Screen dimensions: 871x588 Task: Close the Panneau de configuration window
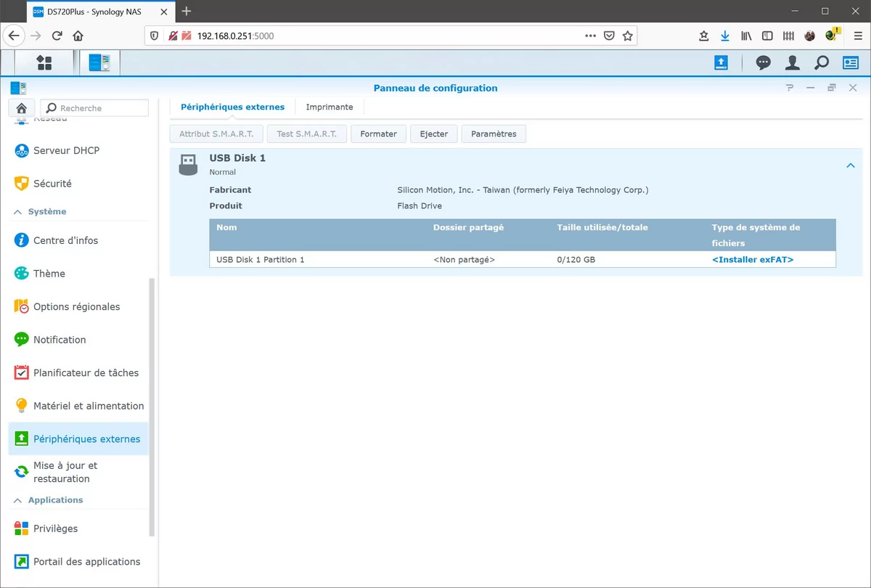point(853,88)
